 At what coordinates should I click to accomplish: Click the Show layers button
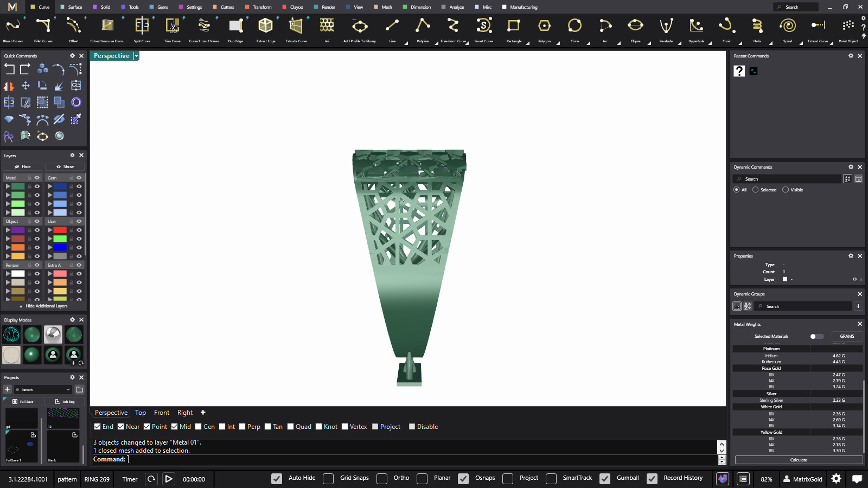coord(65,166)
